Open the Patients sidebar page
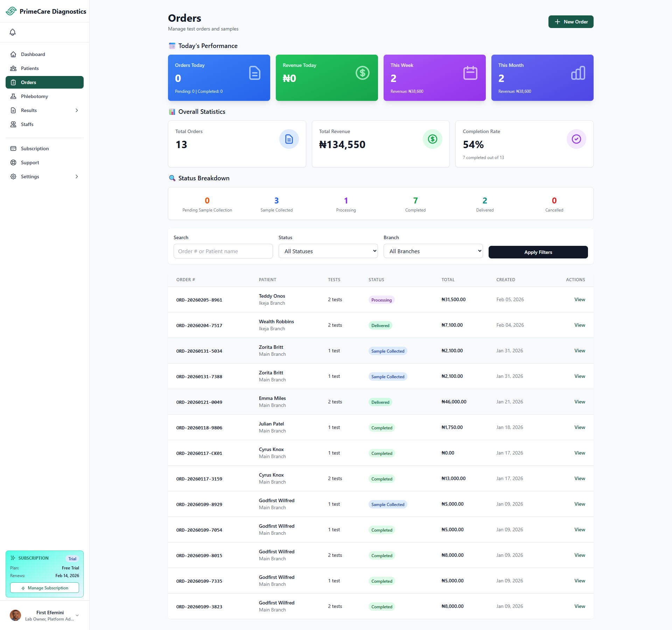This screenshot has height=630, width=672. [30, 68]
